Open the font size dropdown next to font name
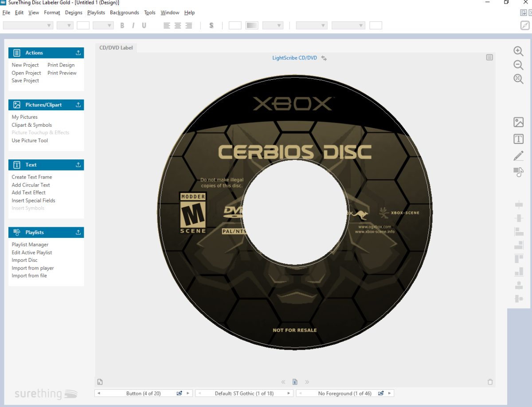The width and height of the screenshot is (532, 407). coord(65,26)
